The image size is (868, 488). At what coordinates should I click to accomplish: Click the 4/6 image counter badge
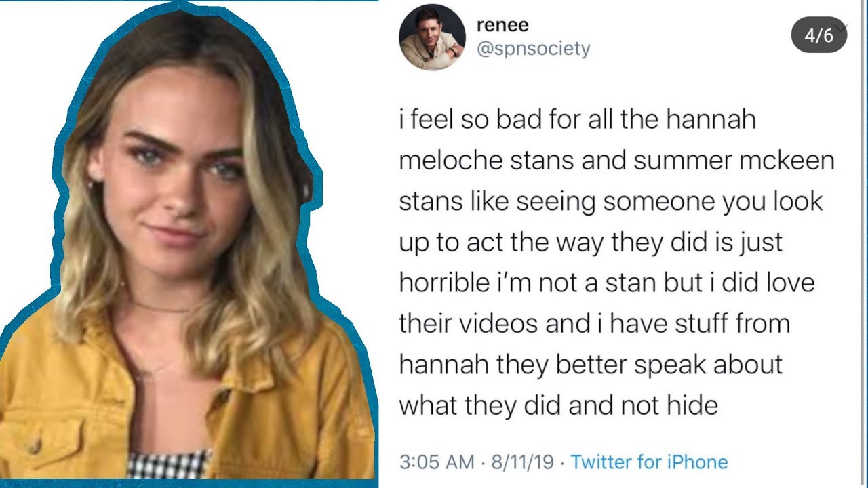click(818, 35)
